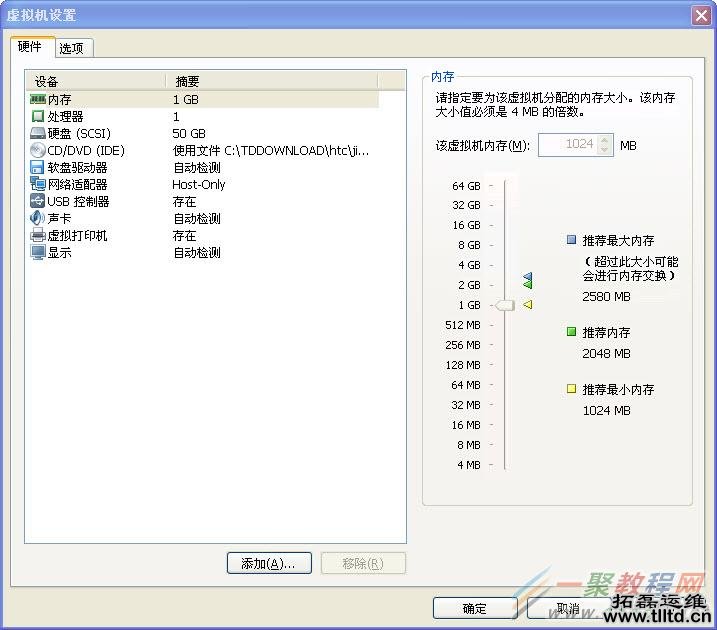This screenshot has height=630, width=717.
Task: Select the 网络适配器 row label
Action: pyautogui.click(x=77, y=184)
